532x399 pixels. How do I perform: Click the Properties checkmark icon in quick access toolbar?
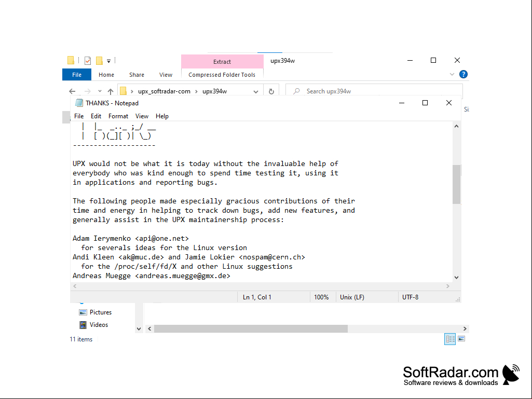tap(88, 60)
